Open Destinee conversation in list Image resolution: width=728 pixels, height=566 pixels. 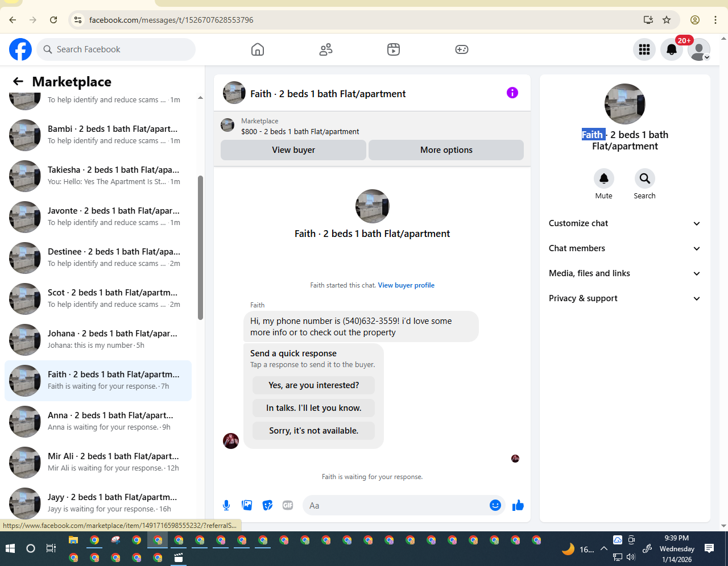pyautogui.click(x=98, y=258)
